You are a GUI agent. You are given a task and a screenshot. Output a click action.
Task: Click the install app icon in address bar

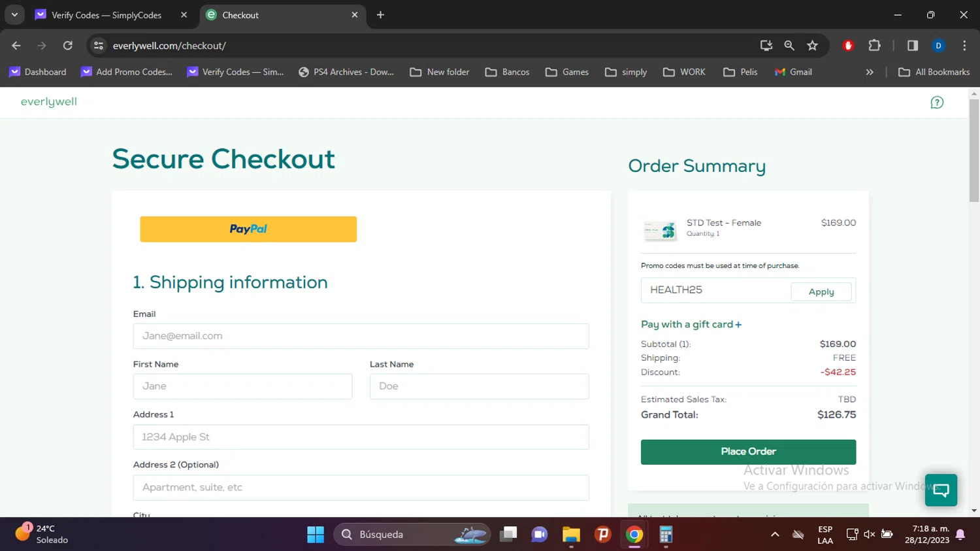(x=766, y=46)
